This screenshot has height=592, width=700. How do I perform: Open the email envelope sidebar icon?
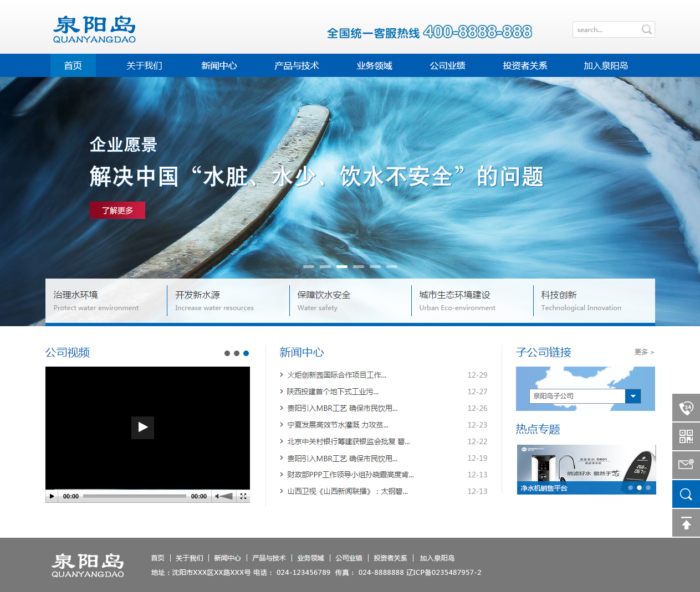click(686, 465)
